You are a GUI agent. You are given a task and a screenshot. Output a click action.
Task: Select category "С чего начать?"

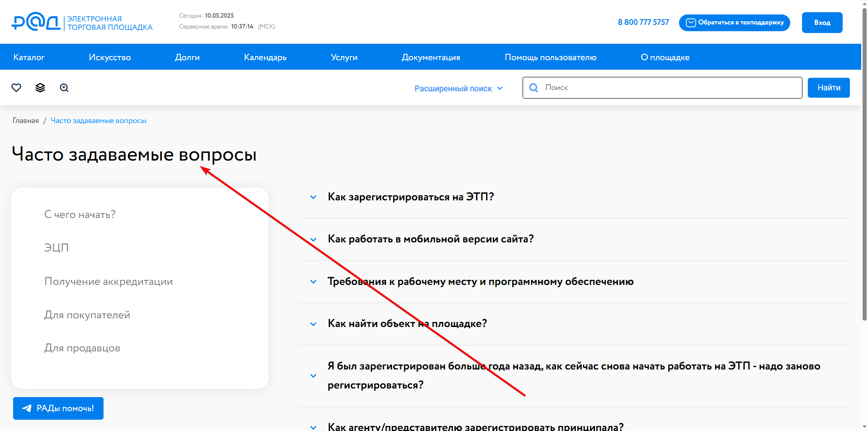(x=80, y=214)
